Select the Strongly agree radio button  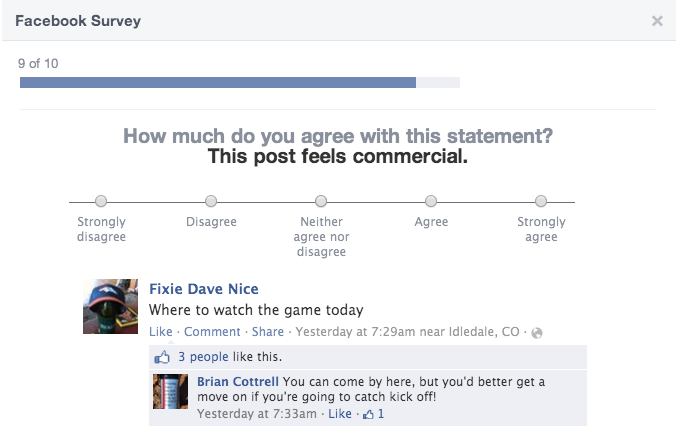tap(541, 201)
